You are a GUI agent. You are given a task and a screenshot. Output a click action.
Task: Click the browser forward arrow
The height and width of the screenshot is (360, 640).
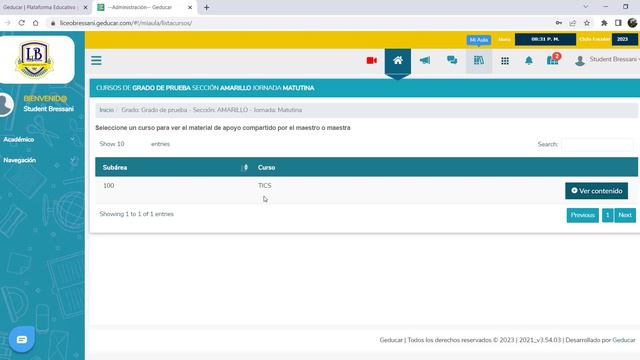(x=7, y=23)
